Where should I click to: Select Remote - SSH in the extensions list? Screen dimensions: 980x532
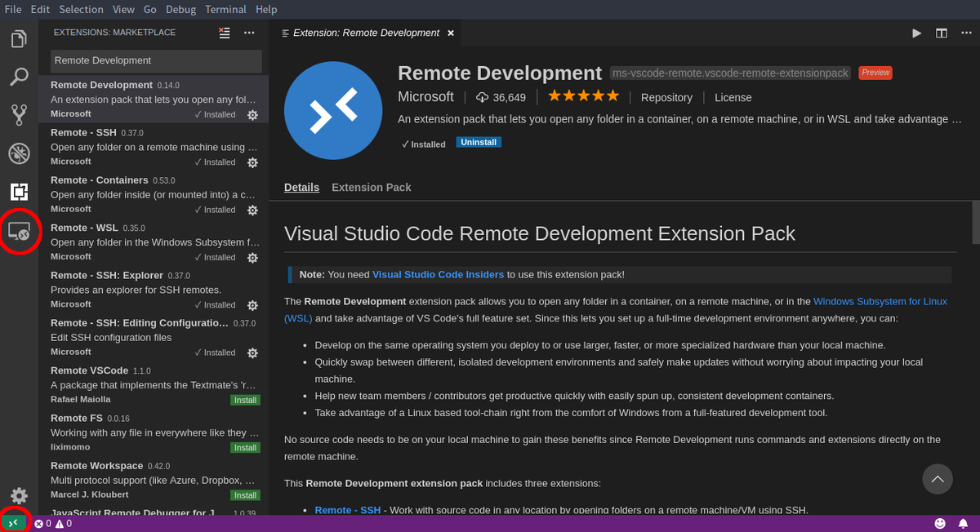pos(154,147)
